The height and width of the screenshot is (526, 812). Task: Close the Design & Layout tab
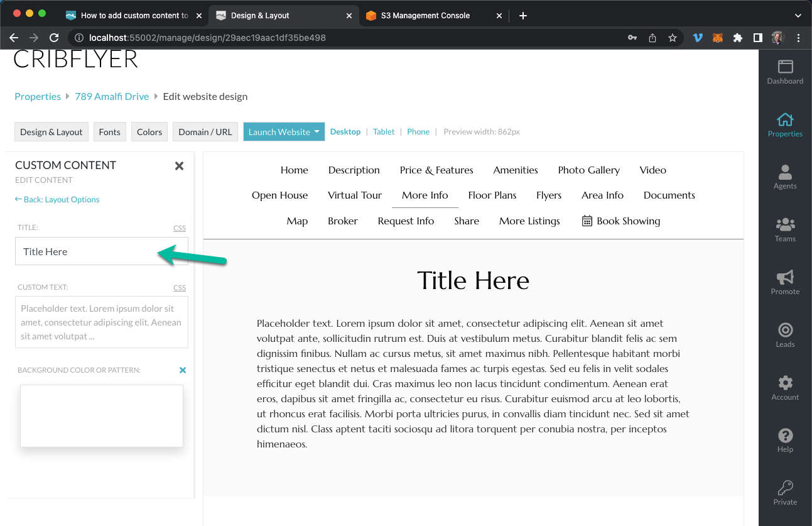[x=349, y=16]
